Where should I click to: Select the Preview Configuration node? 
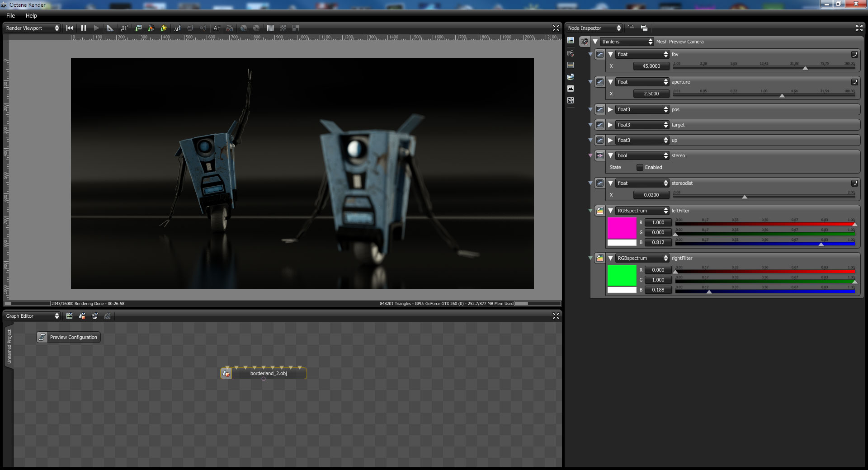pyautogui.click(x=69, y=337)
